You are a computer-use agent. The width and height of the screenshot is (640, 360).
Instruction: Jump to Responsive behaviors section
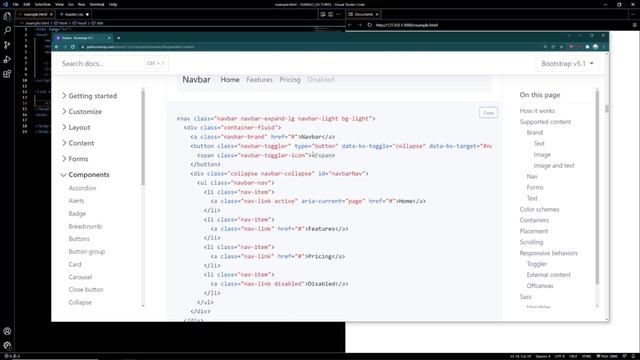549,253
